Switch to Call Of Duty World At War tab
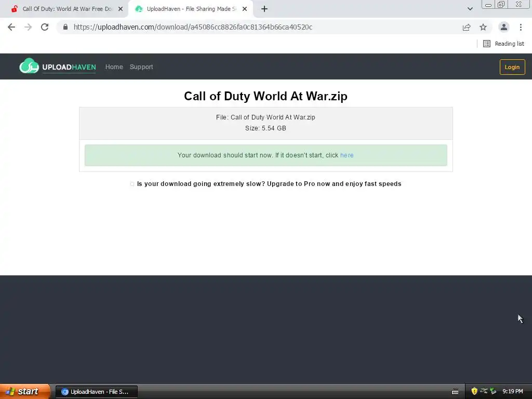This screenshot has width=532, height=399. (67, 9)
